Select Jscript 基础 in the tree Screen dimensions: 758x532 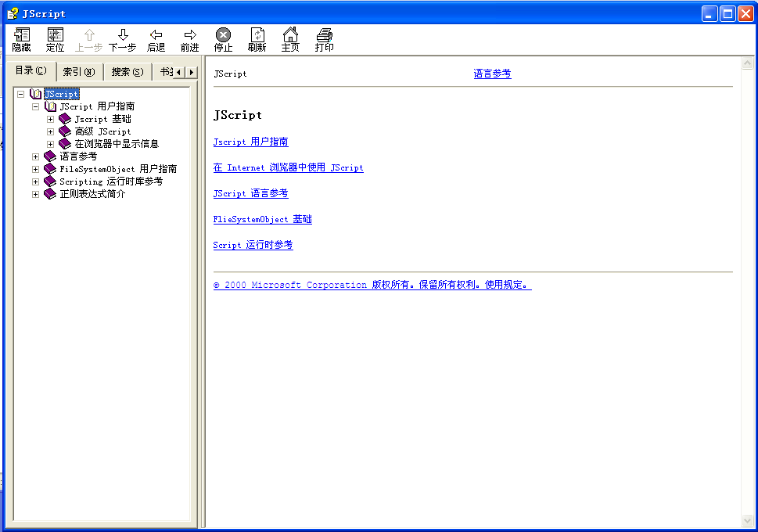(x=102, y=119)
